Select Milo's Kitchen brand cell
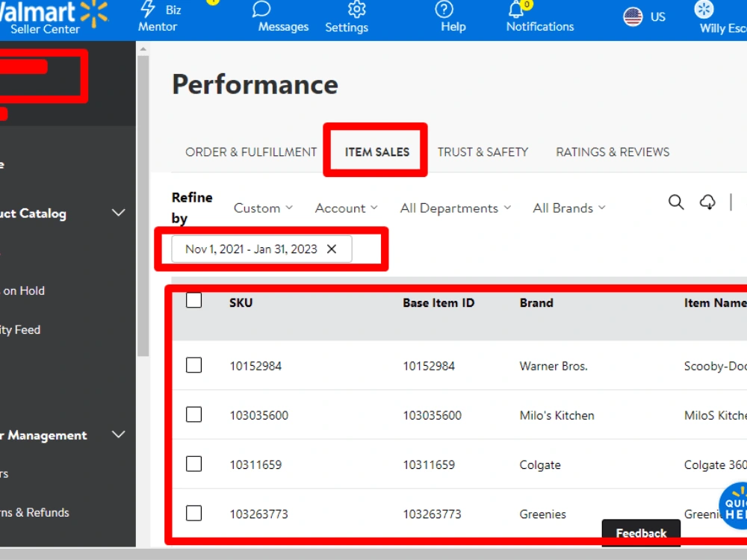Screen dimensions: 747x560 point(557,415)
